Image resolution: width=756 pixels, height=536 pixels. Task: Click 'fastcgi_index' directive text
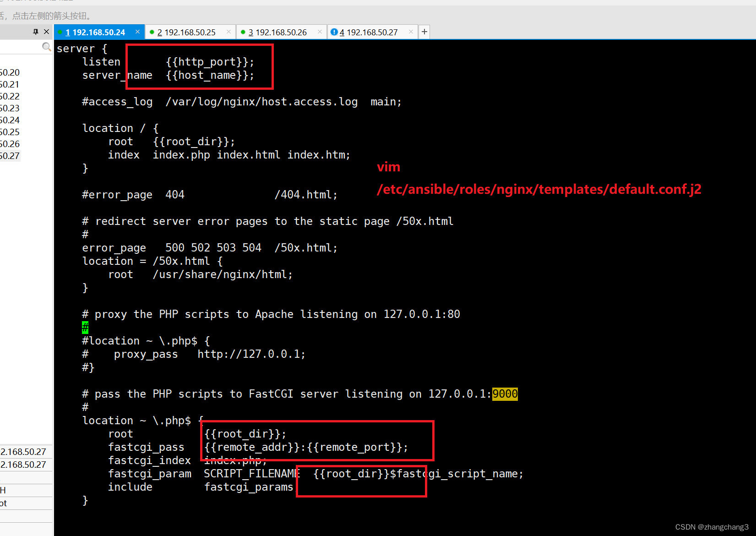(x=149, y=460)
